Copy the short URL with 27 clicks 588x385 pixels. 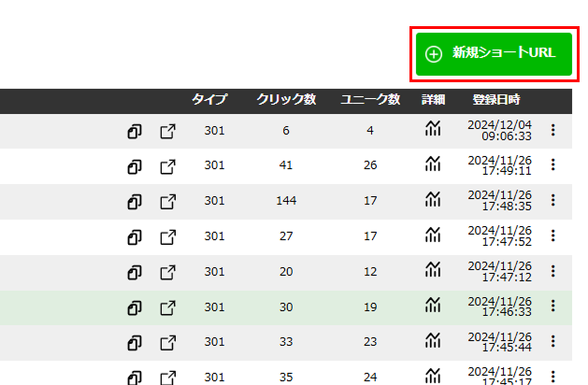[x=134, y=236]
